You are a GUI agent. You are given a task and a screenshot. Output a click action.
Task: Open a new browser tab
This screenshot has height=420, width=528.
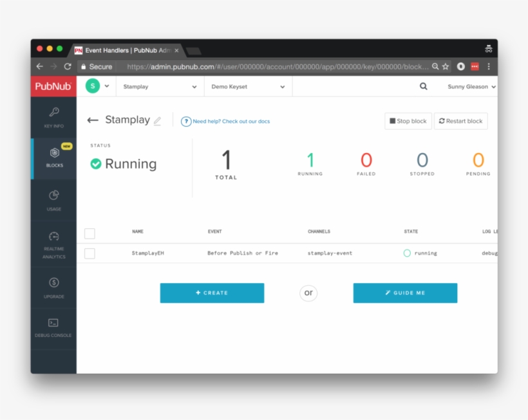[x=194, y=51]
